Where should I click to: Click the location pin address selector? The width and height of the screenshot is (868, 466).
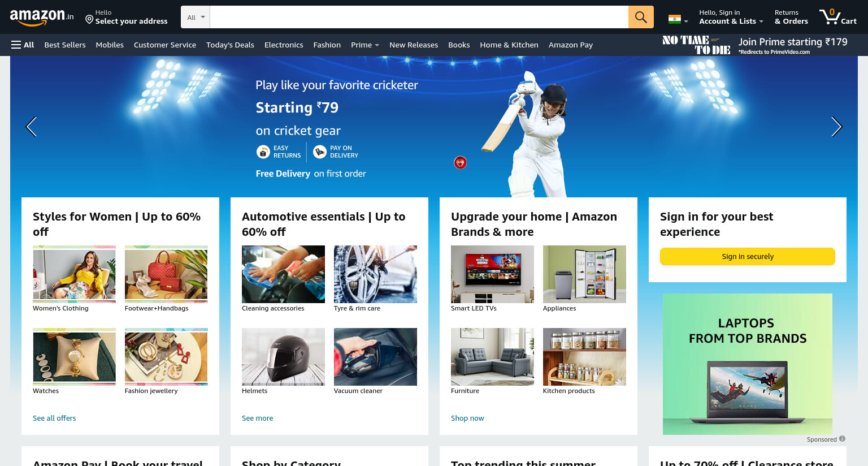pos(127,17)
